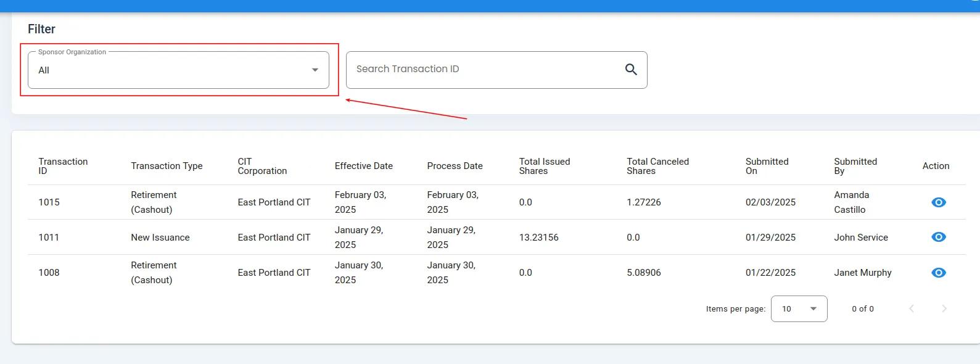Sort by Transaction Type column header
Screen dimensions: 980x364
[x=167, y=166]
